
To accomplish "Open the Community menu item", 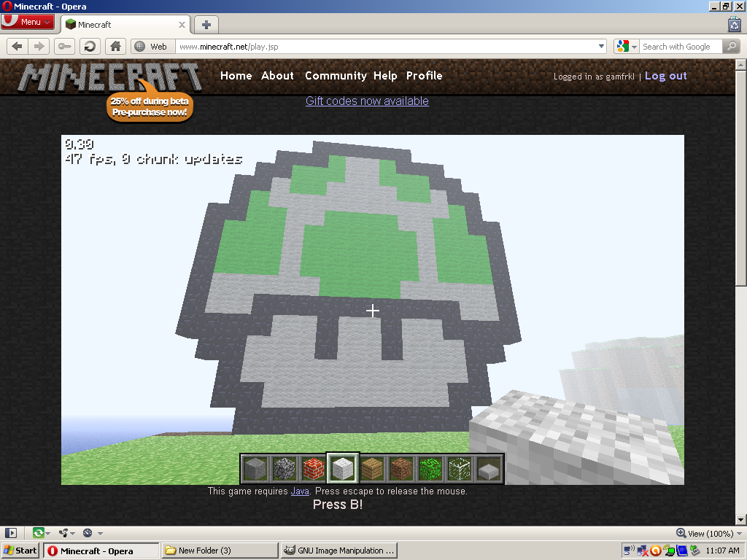I will click(x=336, y=76).
